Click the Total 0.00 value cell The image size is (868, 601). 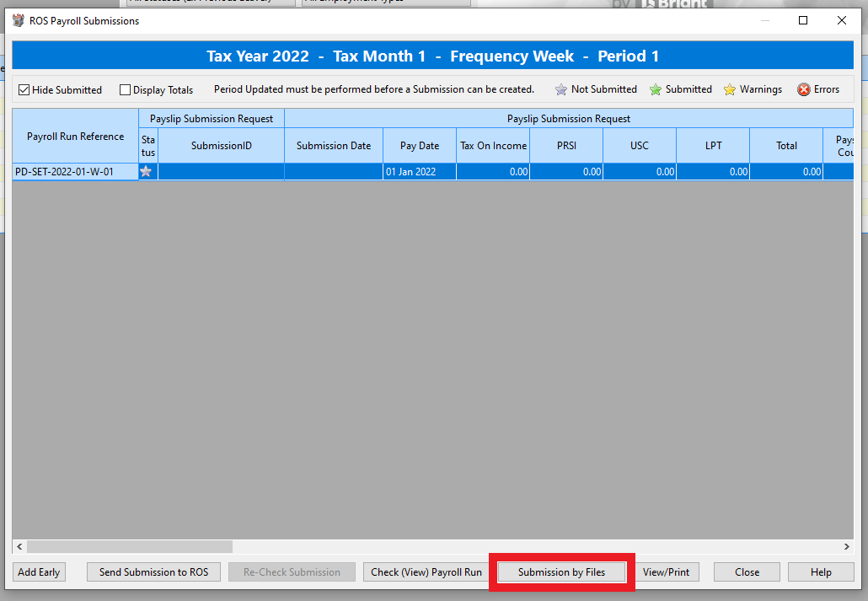pos(786,172)
